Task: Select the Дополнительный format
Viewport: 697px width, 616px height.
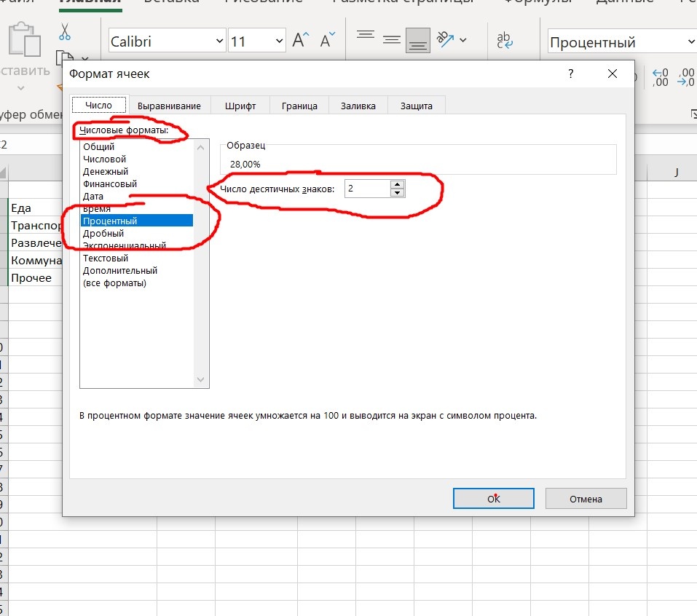Action: coord(137,271)
